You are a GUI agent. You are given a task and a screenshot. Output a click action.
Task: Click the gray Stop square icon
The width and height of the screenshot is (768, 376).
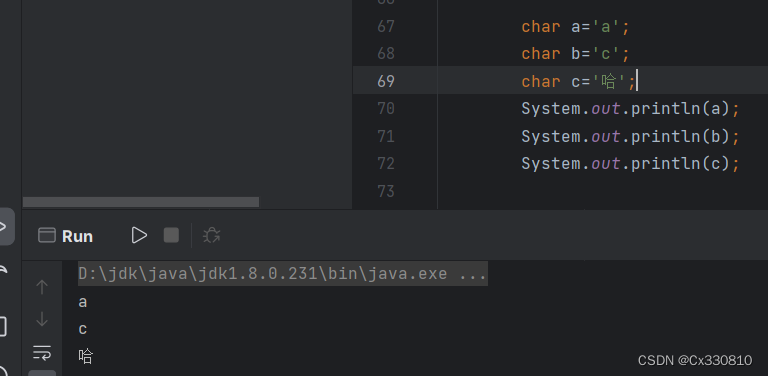(171, 235)
